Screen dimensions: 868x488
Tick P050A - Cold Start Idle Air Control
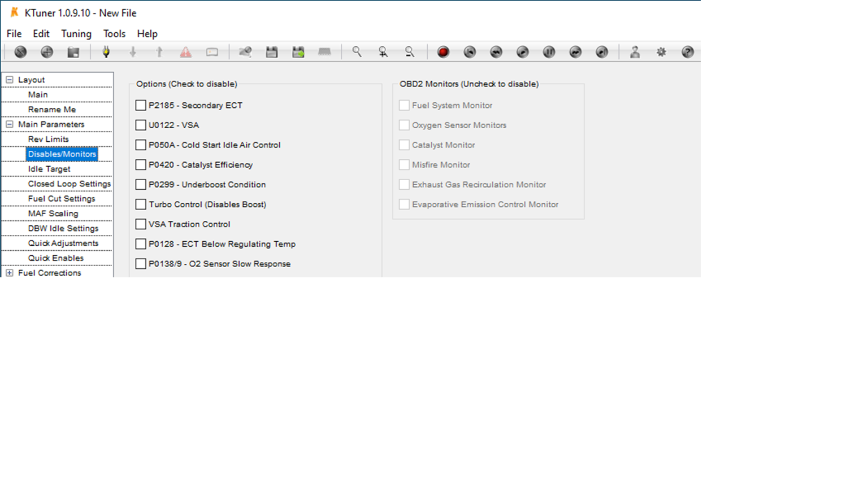[141, 145]
